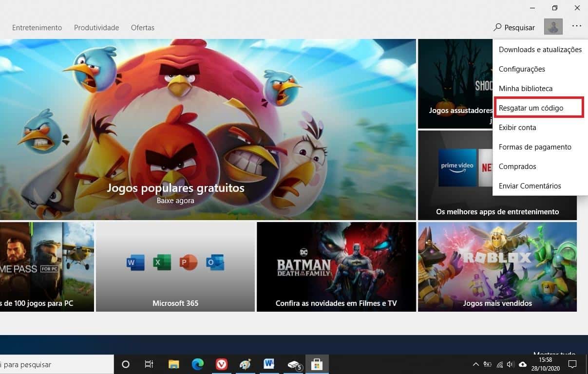Open Configurações from the menu
The image size is (588, 374).
(540, 69)
